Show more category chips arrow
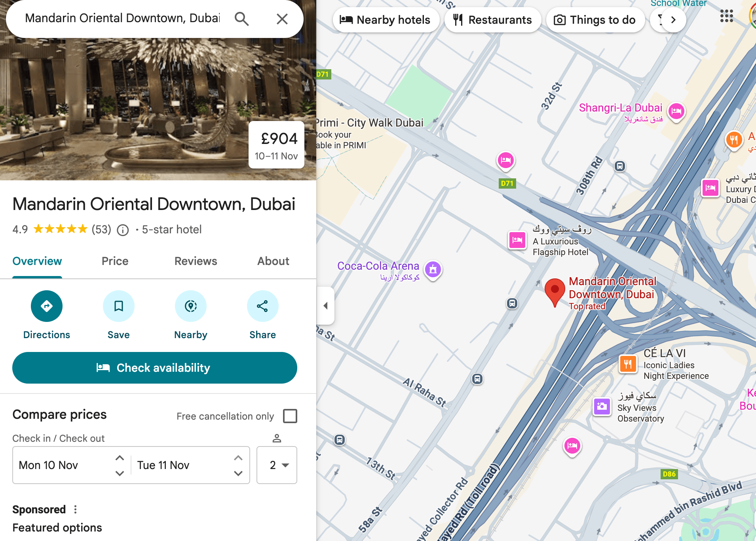Screen dimensions: 756x541 [x=673, y=20]
